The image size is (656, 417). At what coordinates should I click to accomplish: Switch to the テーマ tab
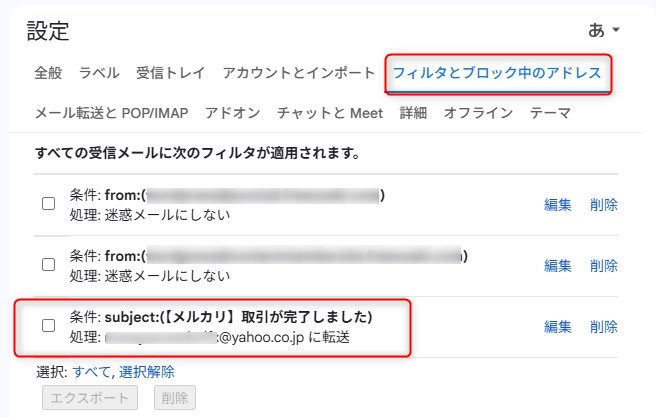(x=550, y=113)
